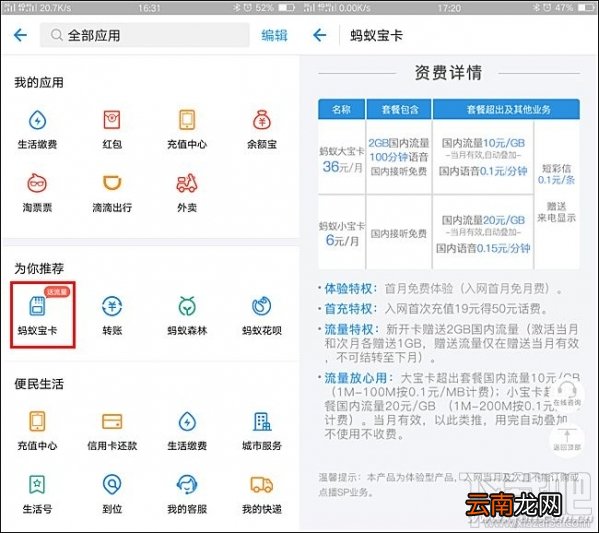Open 生活缴费 under 我的应用
Screen dimensions: 599x533
(x=37, y=129)
